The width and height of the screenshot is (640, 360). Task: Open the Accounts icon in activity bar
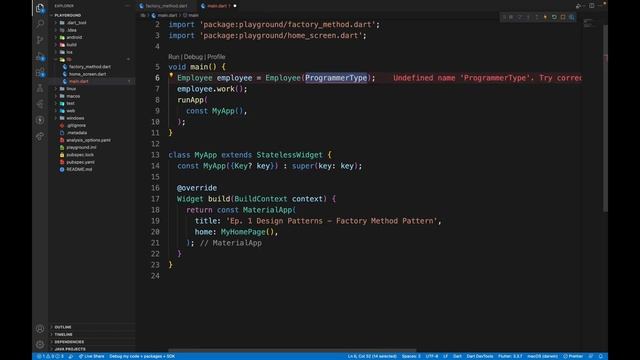tap(40, 329)
